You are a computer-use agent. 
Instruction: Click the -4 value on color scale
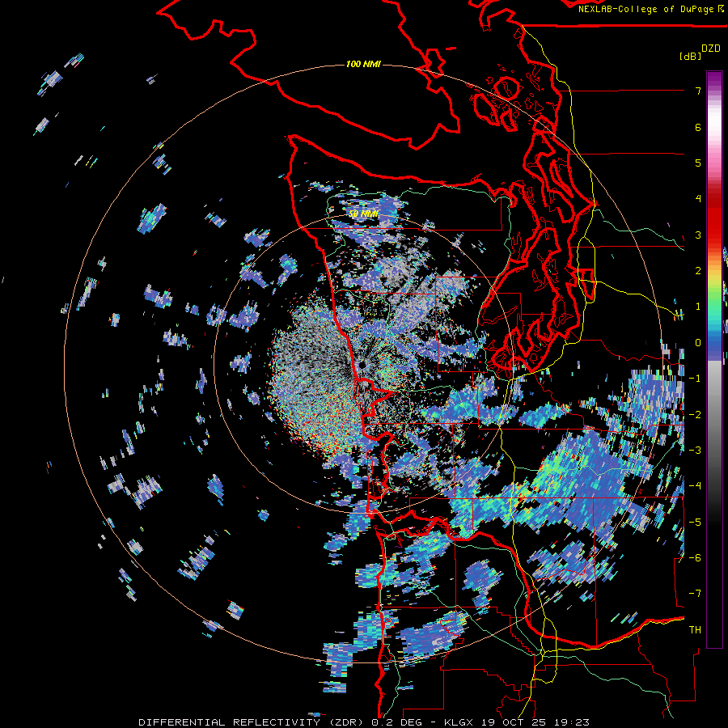coord(695,486)
